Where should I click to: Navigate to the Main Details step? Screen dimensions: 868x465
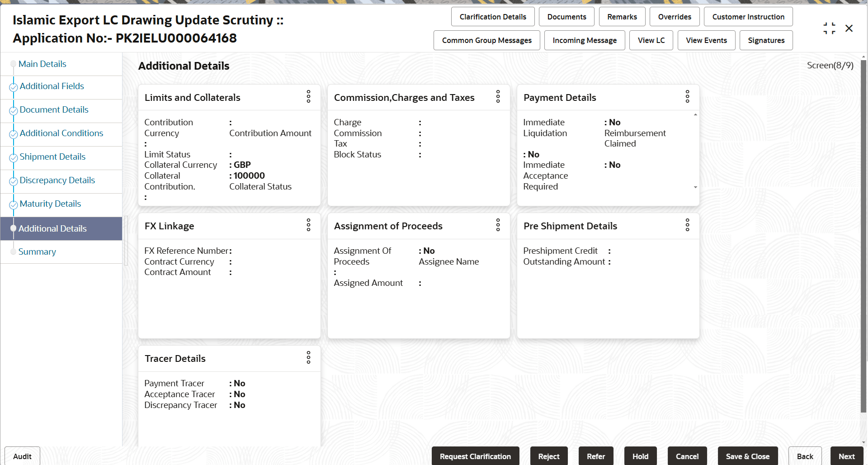(x=42, y=64)
